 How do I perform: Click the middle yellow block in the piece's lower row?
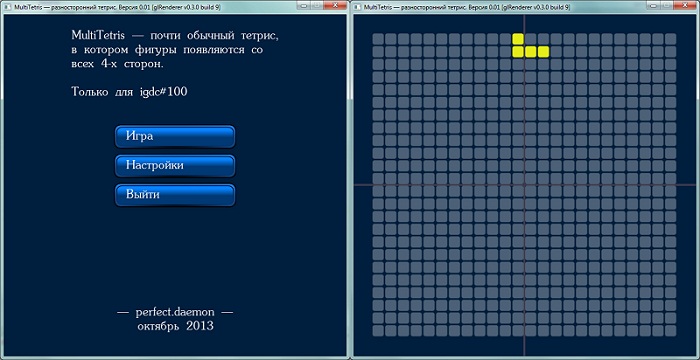[530, 52]
